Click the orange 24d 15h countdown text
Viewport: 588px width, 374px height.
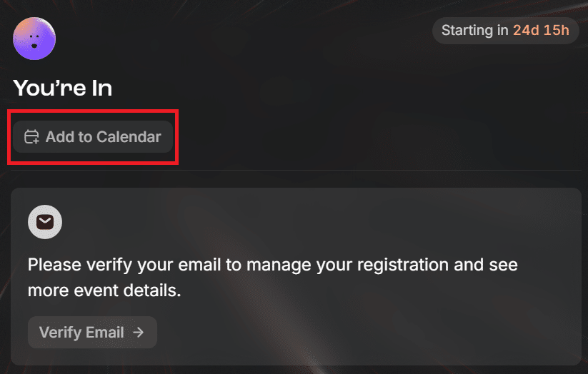coord(541,31)
